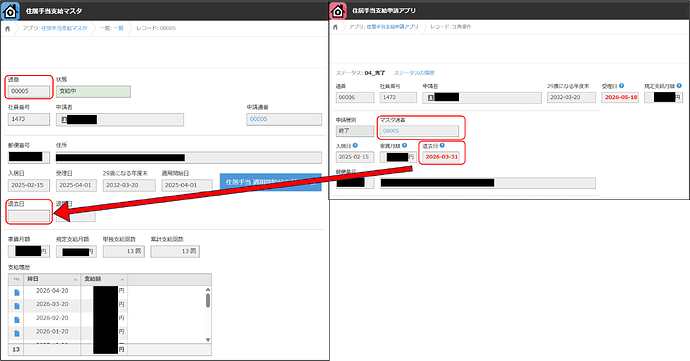The width and height of the screenshot is (690, 361).
Task: Click payment history scrollbar down arrow
Action: tap(208, 340)
